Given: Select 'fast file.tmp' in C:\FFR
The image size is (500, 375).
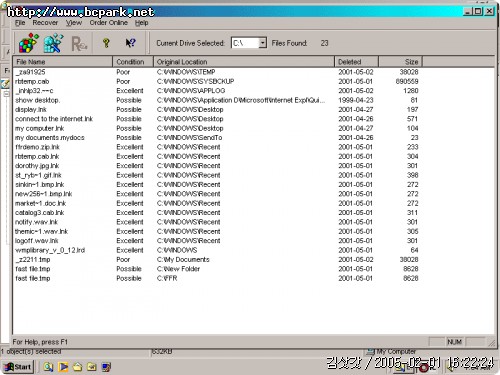Looking at the screenshot, I should coord(33,278).
